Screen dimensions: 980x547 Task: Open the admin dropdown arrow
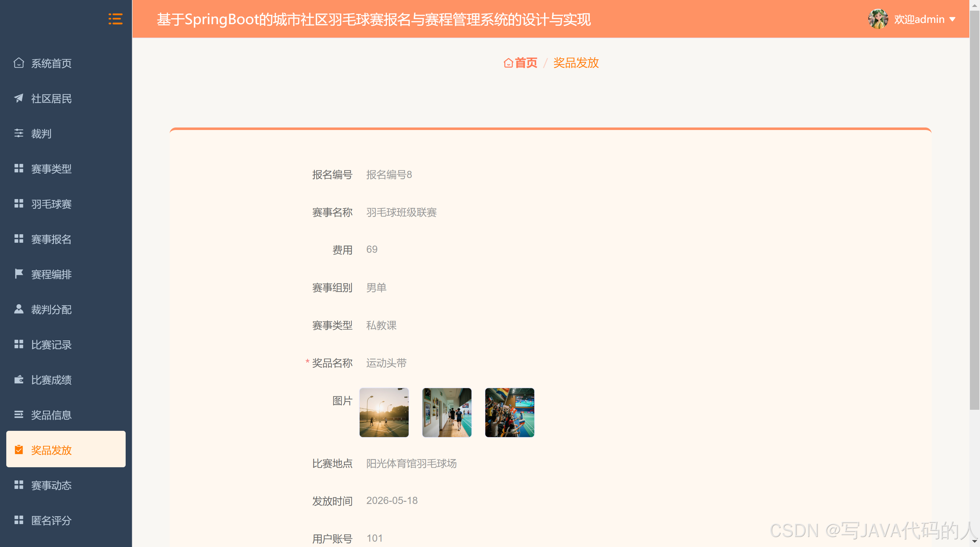(952, 19)
